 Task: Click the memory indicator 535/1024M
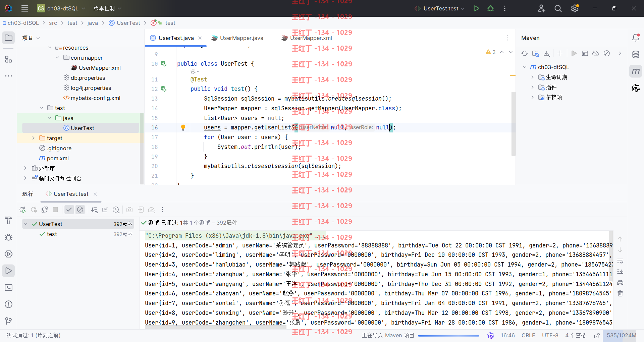[621, 335]
